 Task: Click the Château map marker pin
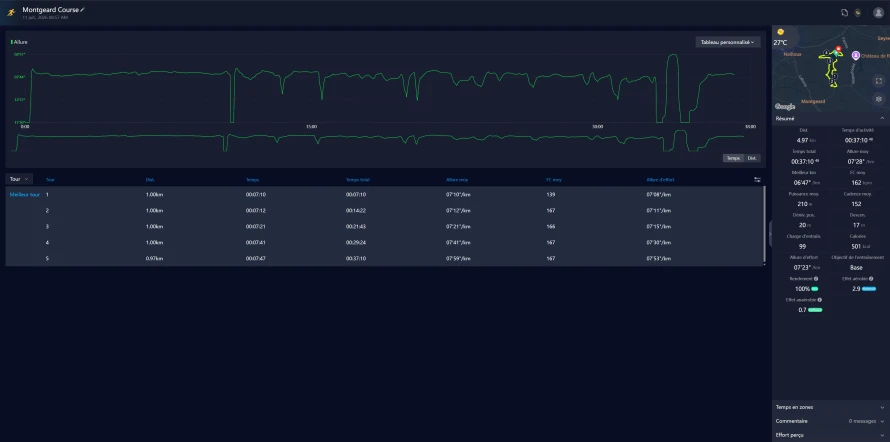[855, 55]
